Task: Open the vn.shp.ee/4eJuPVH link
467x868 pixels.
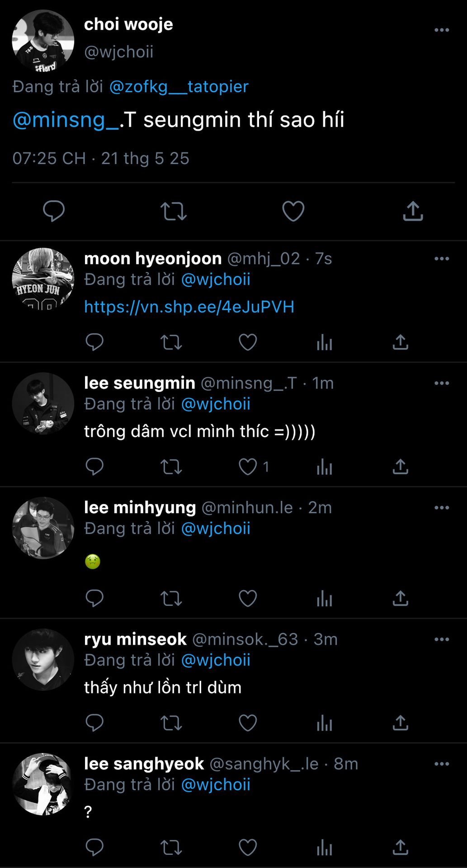Action: pyautogui.click(x=189, y=307)
